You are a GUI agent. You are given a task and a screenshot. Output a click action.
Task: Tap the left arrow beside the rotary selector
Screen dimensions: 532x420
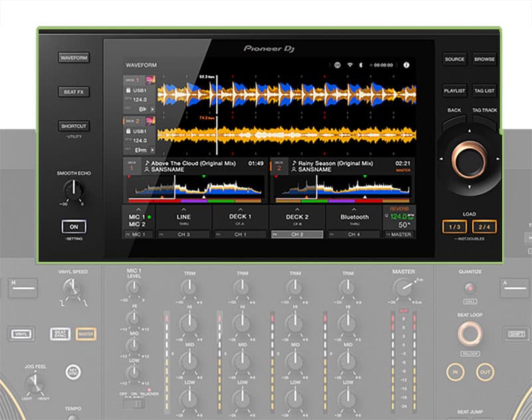[x=441, y=159]
